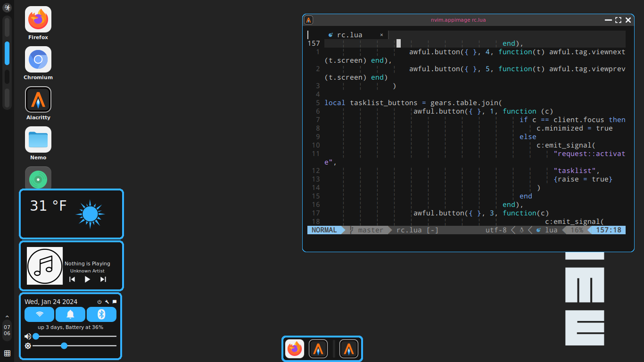644x362 pixels.
Task: Click the power icon in the calendar widget
Action: [99, 301]
